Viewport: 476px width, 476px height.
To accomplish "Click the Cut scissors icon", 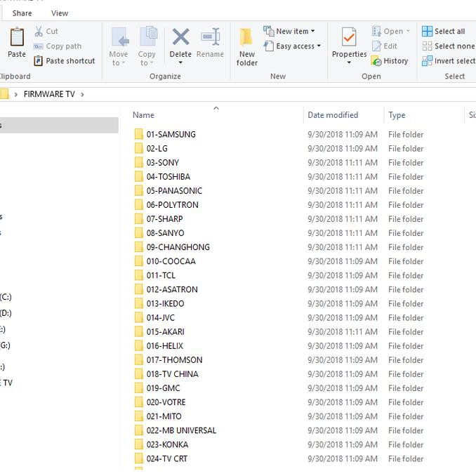I will pos(39,32).
